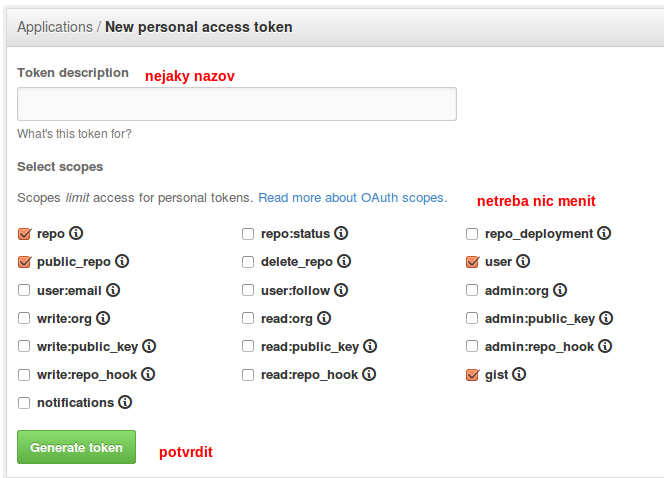This screenshot has height=478, width=664.
Task: Tick the admin:public_key checkbox
Action: point(472,318)
